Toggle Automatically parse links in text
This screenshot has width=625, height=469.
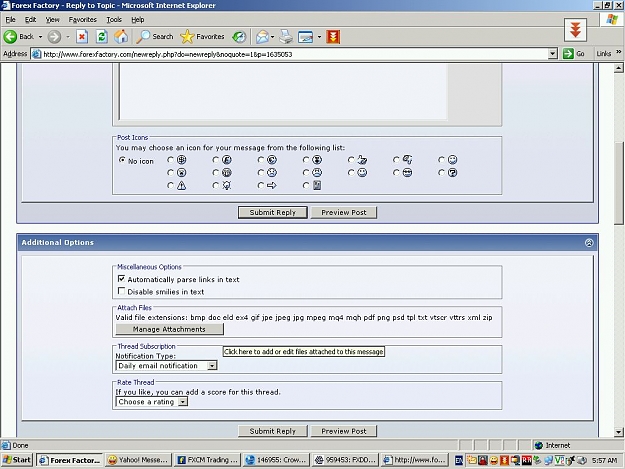click(x=122, y=279)
